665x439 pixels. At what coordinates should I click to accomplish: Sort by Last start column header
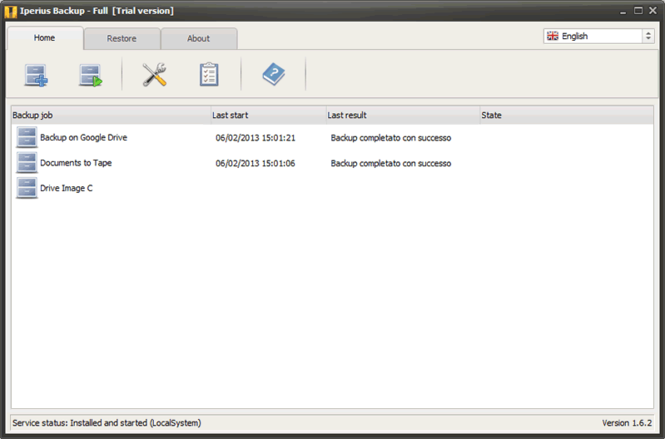coord(268,115)
